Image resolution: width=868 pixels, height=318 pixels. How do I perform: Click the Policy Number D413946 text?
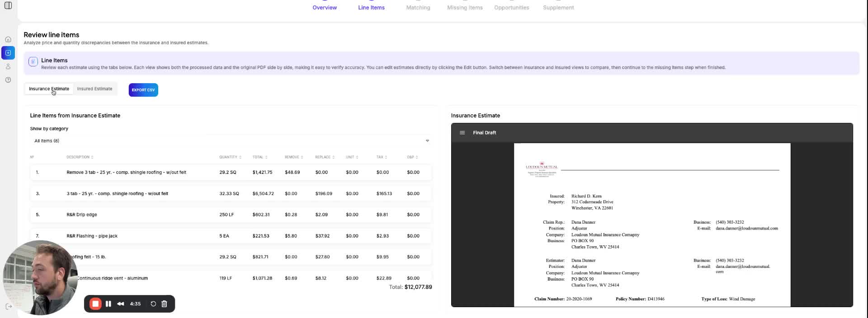(x=640, y=299)
